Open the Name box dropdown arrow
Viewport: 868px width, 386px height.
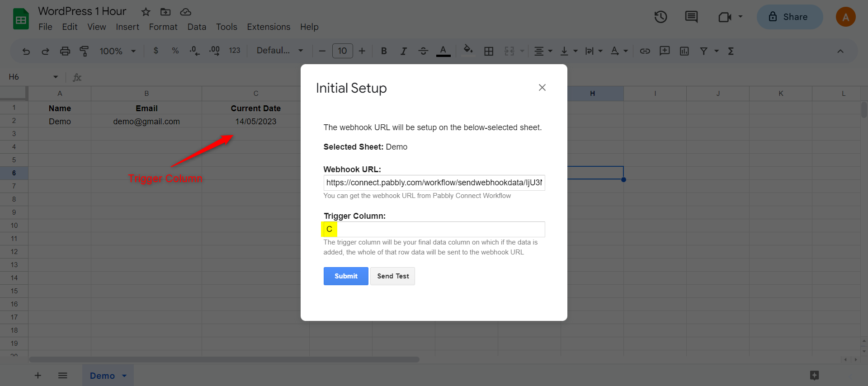point(56,77)
